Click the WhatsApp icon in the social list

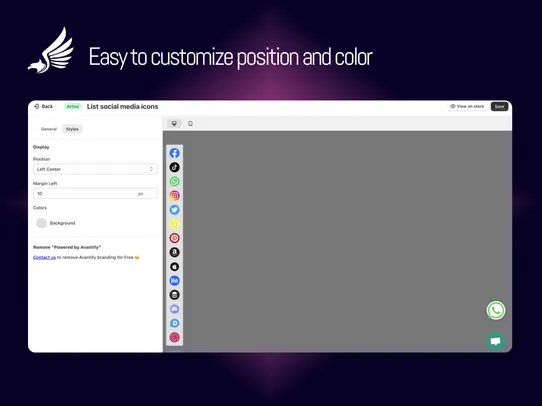pos(175,181)
